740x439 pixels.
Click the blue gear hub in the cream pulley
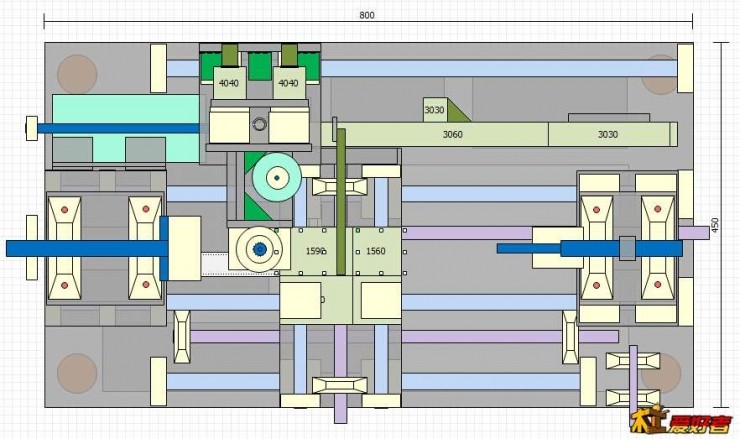(x=259, y=249)
